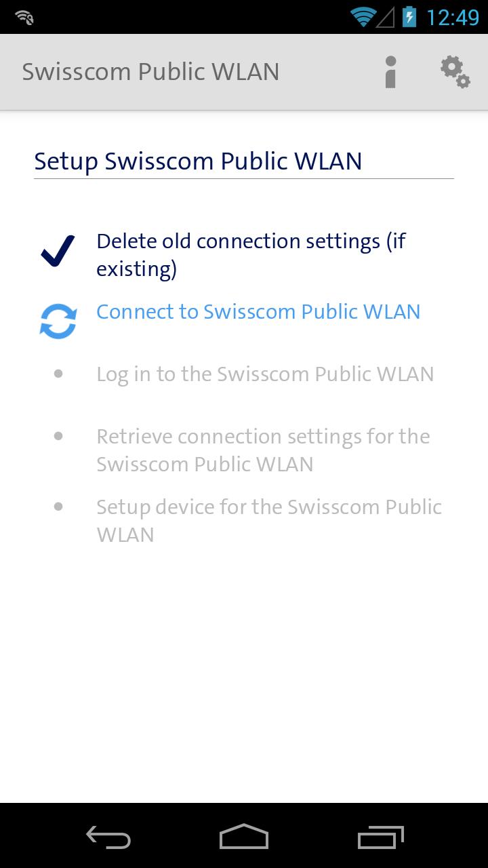Select the bullet beside 'Setup device' step
The width and height of the screenshot is (488, 868).
point(58,506)
